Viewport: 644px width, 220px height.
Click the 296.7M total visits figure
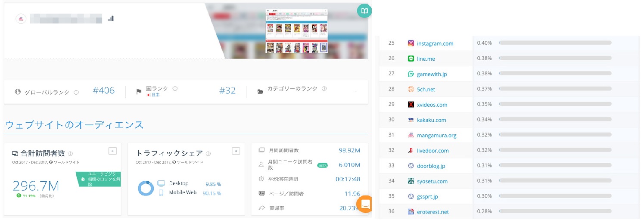click(36, 186)
